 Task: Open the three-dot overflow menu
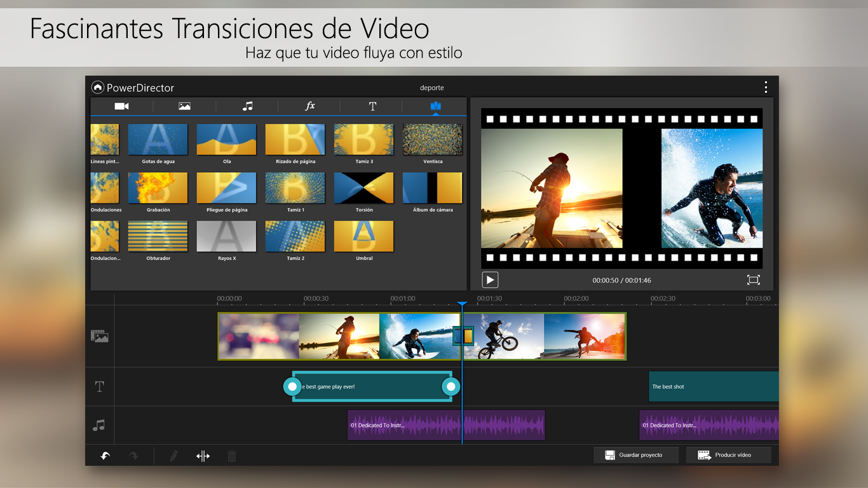(x=766, y=87)
